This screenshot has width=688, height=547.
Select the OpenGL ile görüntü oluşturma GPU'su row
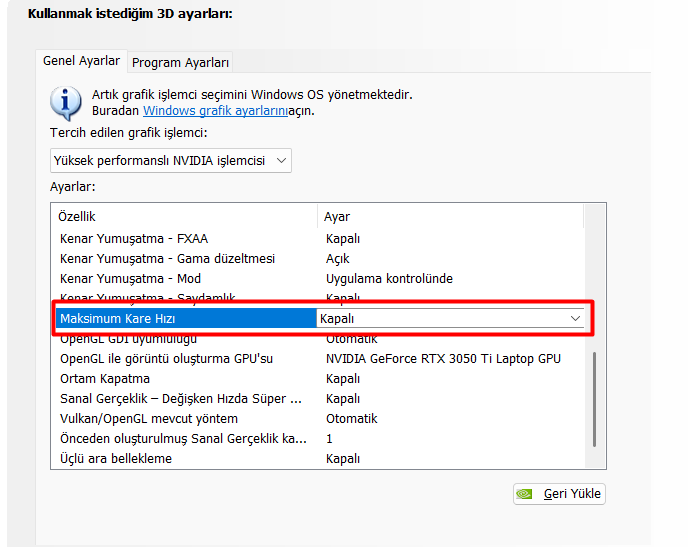pyautogui.click(x=166, y=359)
